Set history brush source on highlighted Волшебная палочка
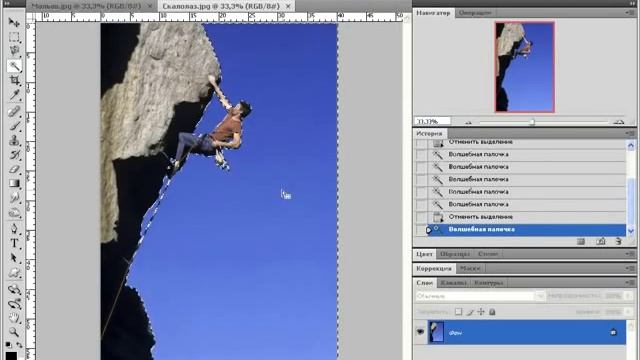This screenshot has height=360, width=640. (x=421, y=229)
